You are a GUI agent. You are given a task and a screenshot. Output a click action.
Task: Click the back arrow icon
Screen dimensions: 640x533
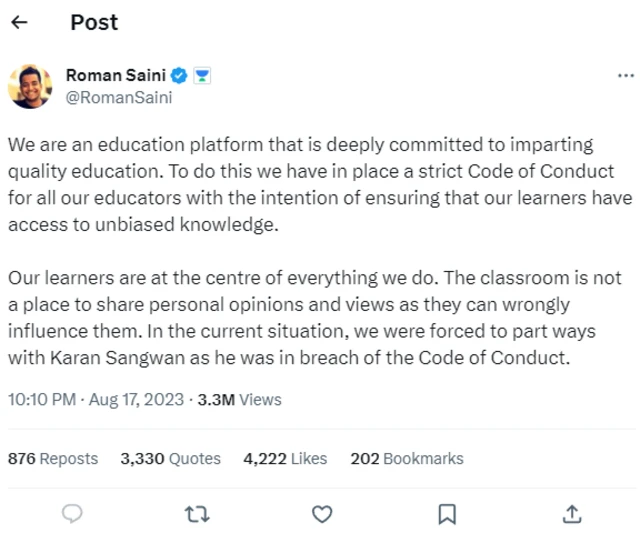(18, 23)
